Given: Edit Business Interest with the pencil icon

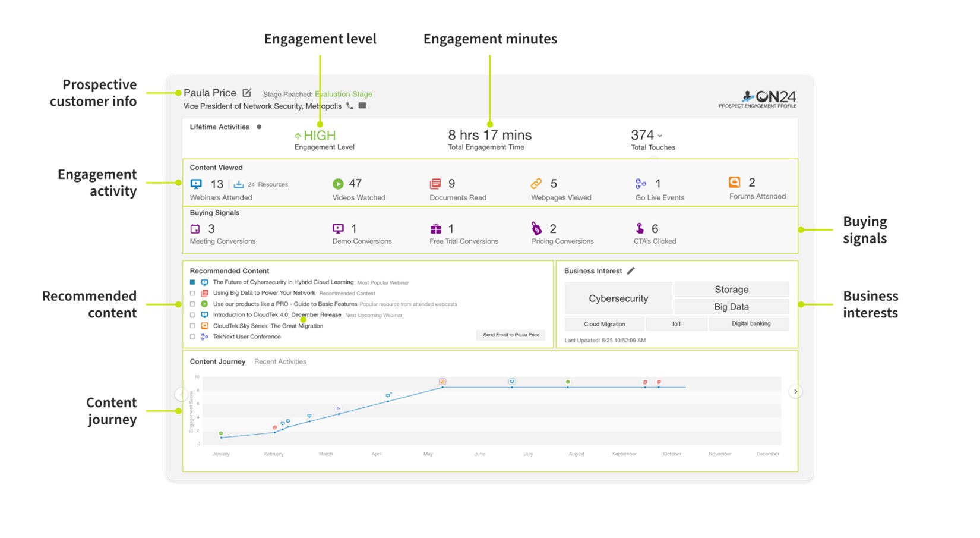Looking at the screenshot, I should tap(631, 271).
